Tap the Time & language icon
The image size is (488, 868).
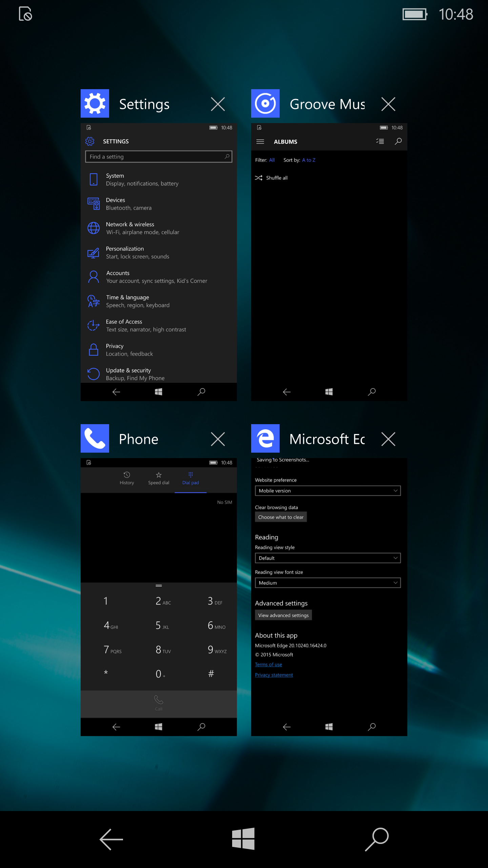pyautogui.click(x=94, y=301)
